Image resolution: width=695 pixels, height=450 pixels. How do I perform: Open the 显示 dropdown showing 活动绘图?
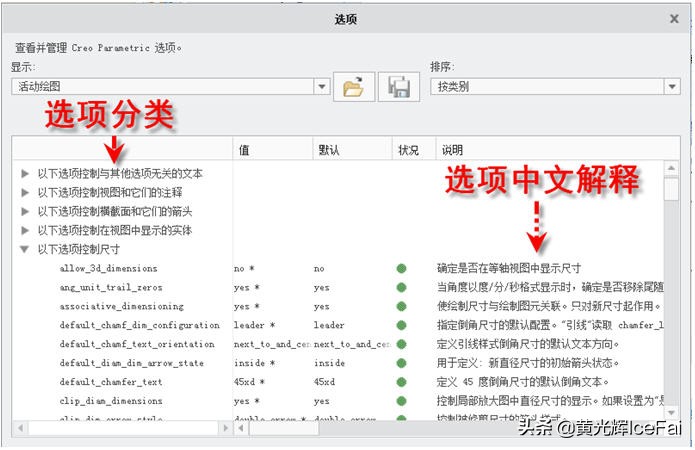322,86
